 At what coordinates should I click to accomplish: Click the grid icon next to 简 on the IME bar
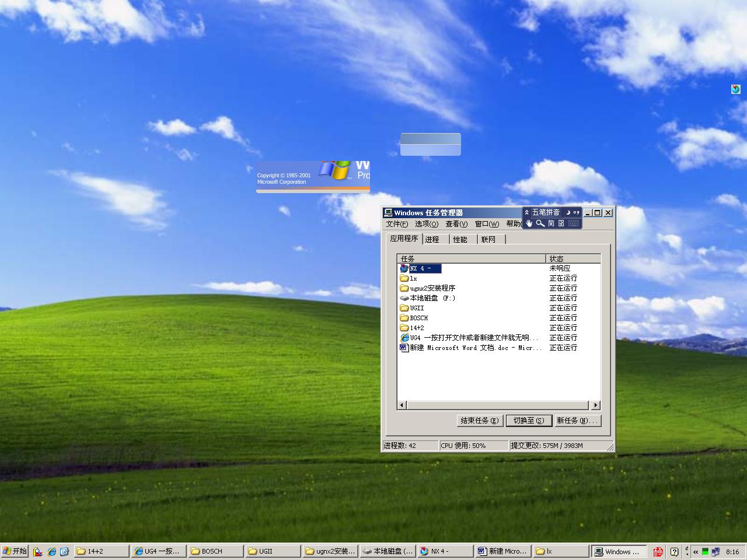[561, 223]
